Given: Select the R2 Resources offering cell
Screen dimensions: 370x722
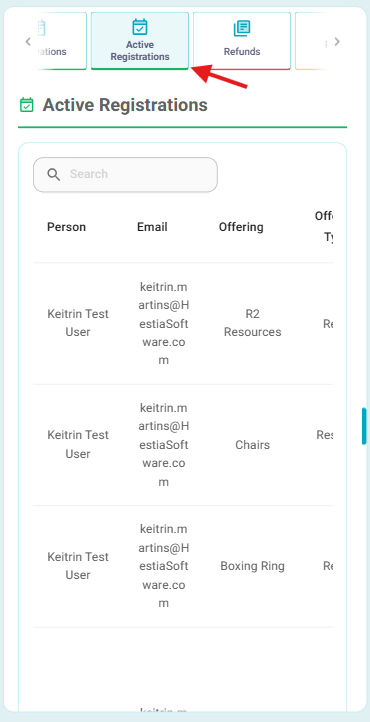Looking at the screenshot, I should click(253, 323).
